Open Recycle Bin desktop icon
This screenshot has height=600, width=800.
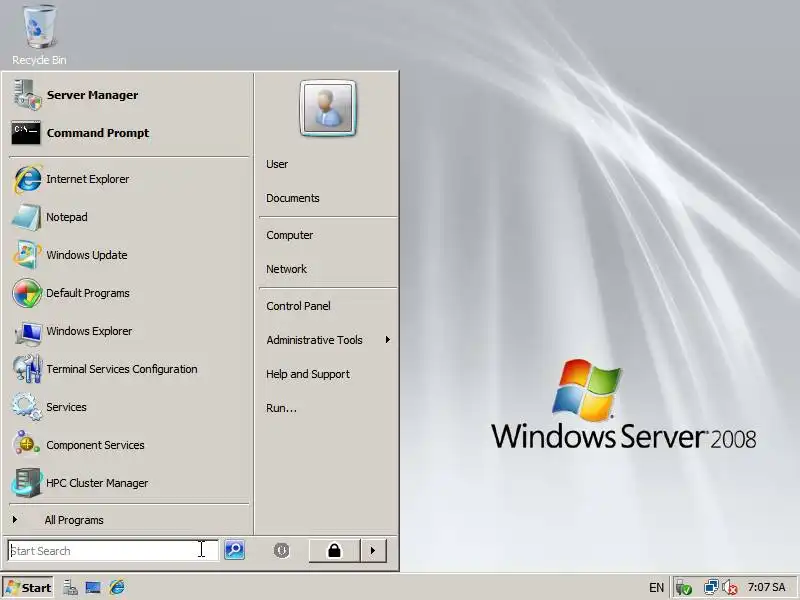pos(39,35)
